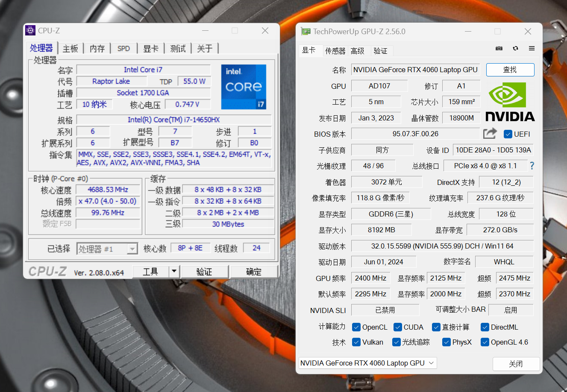Image resolution: width=567 pixels, height=392 pixels.
Task: Click the 关闭 button in GPU-Z
Action: (516, 364)
